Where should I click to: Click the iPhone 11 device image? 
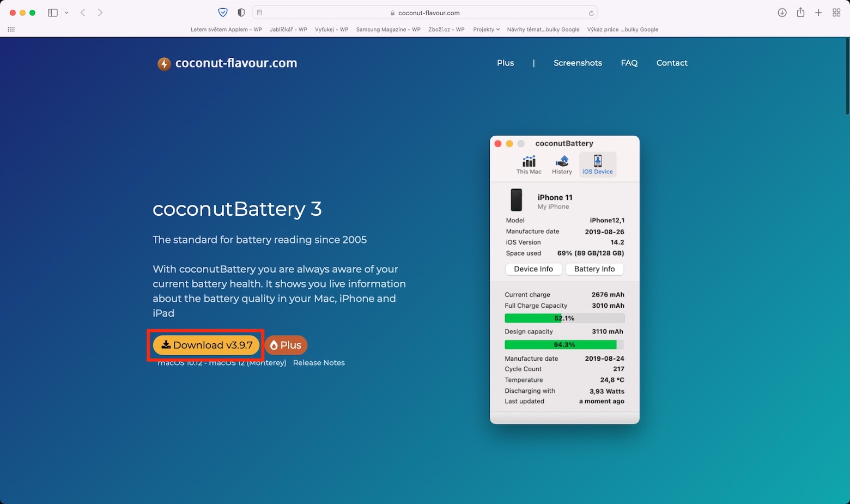[x=516, y=200]
